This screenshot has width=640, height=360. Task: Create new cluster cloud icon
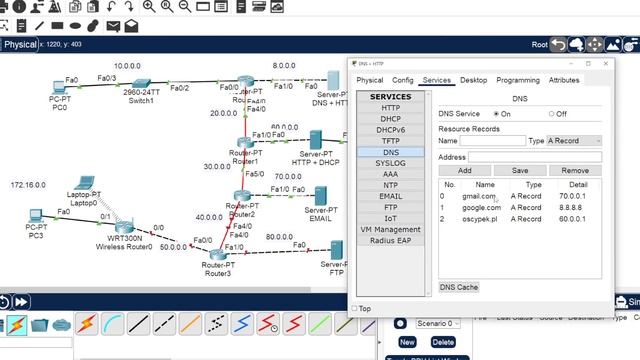click(576, 44)
